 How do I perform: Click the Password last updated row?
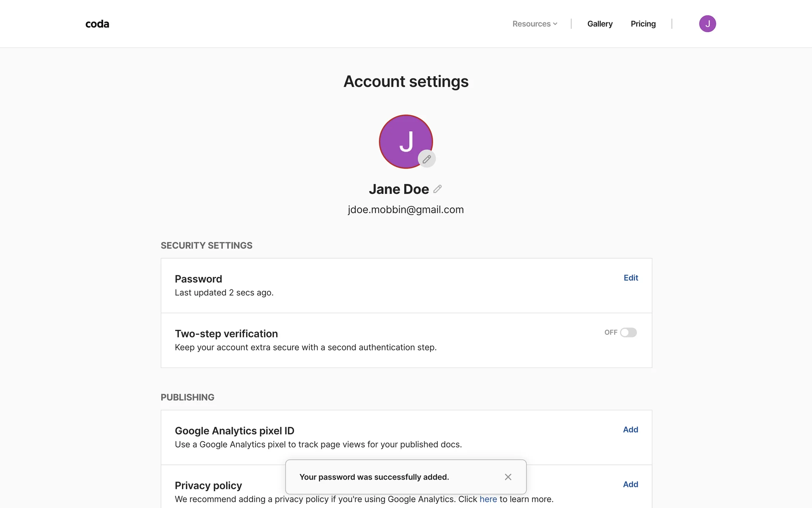point(224,293)
